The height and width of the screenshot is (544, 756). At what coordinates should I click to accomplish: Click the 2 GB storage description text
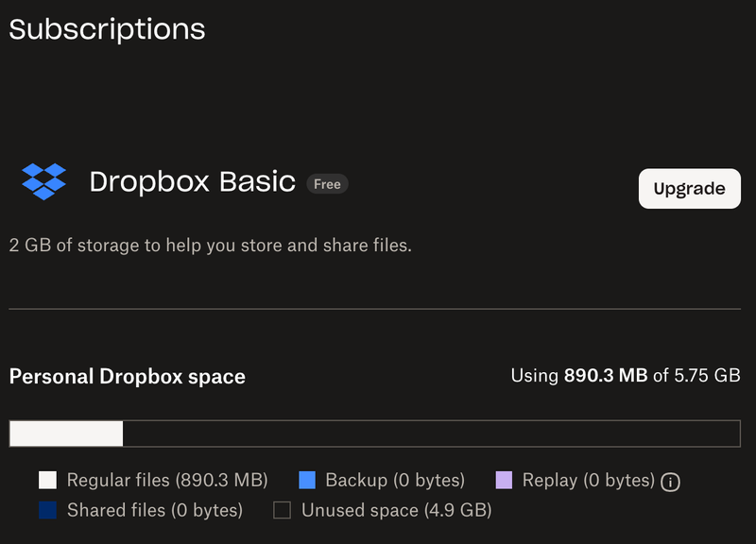tap(211, 246)
